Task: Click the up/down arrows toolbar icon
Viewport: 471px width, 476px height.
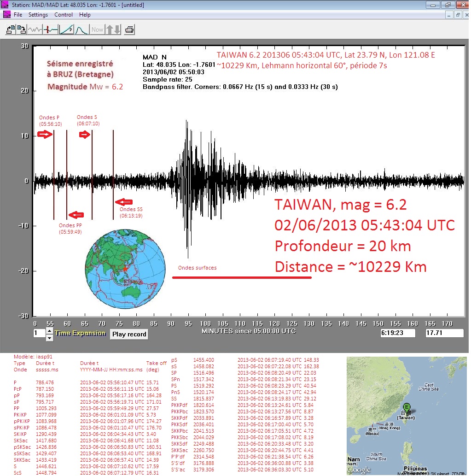Action: tap(113, 30)
